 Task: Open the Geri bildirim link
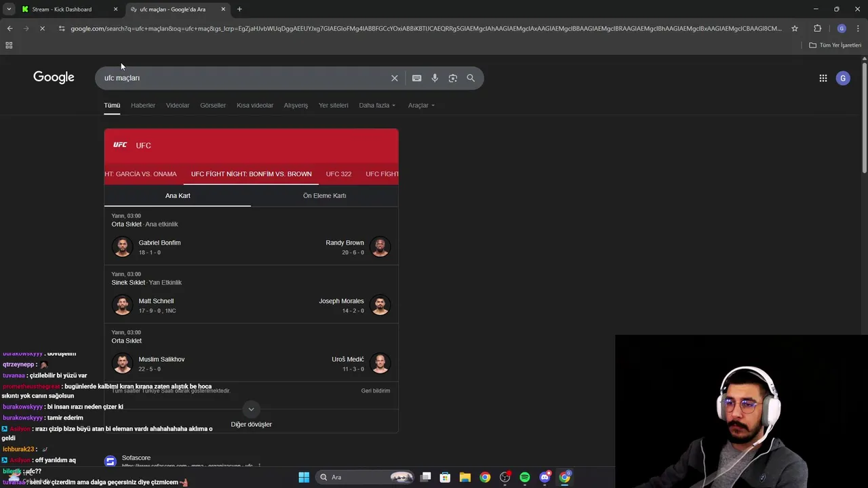pyautogui.click(x=376, y=391)
